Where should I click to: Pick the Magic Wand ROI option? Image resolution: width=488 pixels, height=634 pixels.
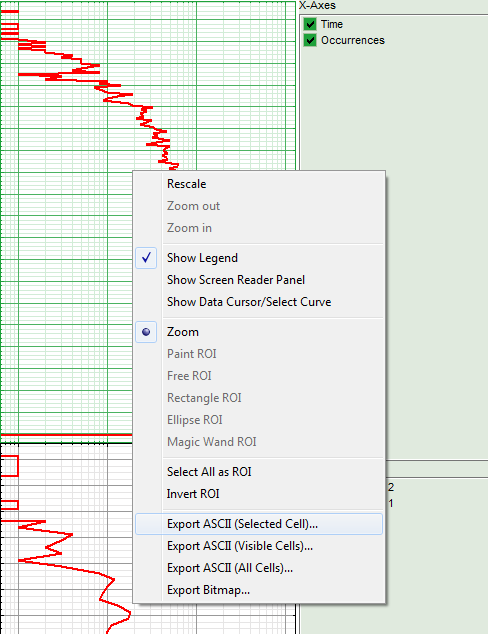[x=259, y=442]
